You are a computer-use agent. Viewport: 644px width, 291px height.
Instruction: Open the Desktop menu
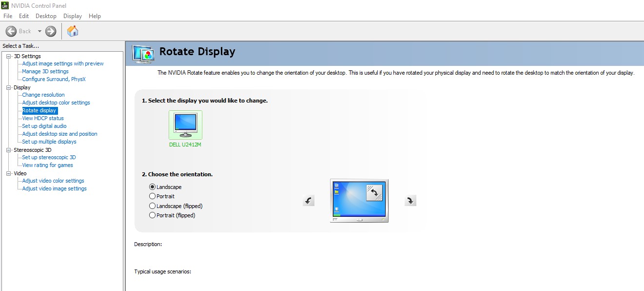click(x=46, y=16)
